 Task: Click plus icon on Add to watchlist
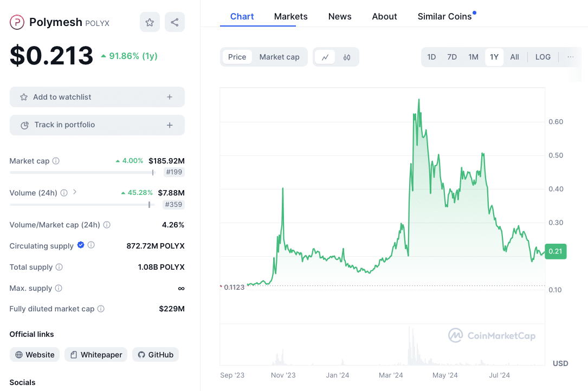170,97
